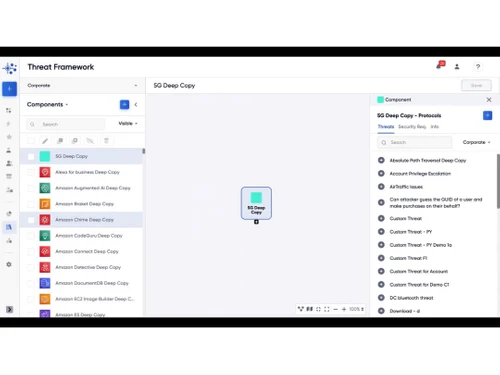
Task: Add the Absolute Path Traversal Deep Copy threat
Action: tap(381, 160)
